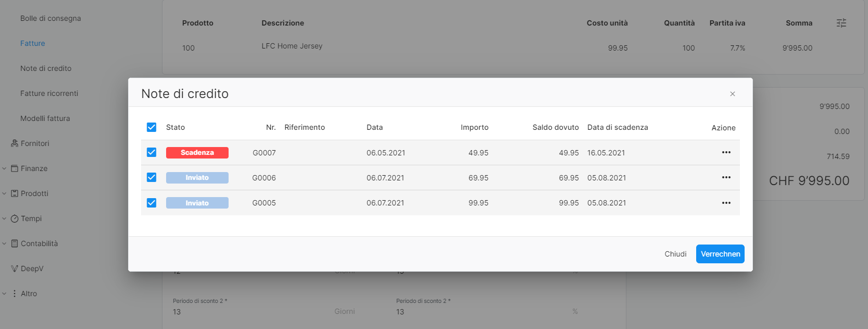Open the actions menu for credit note G0005

pyautogui.click(x=726, y=203)
